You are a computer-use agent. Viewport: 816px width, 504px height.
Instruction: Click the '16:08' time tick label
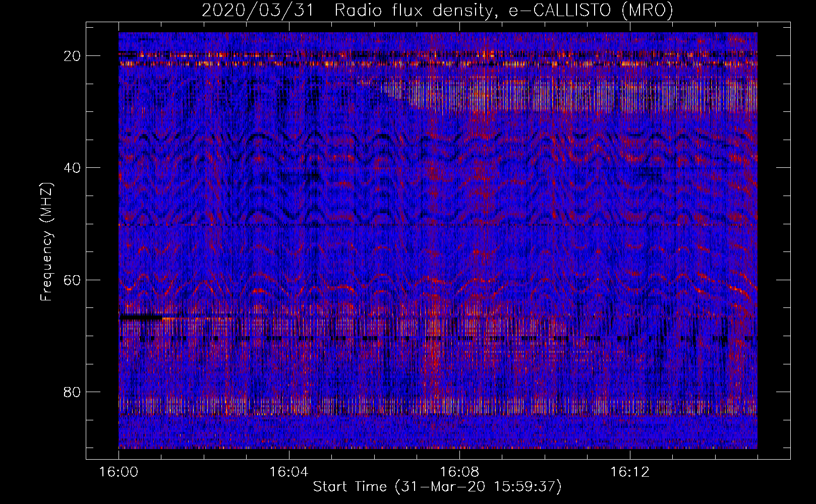(x=459, y=472)
